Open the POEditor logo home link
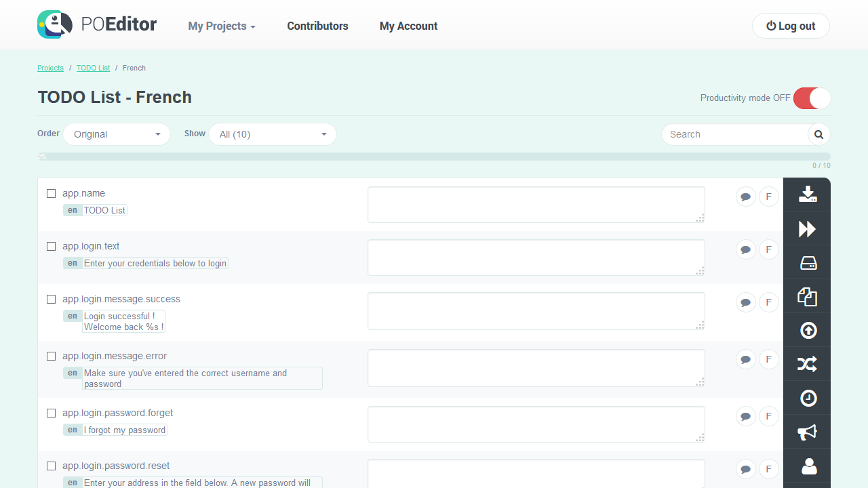 97,25
